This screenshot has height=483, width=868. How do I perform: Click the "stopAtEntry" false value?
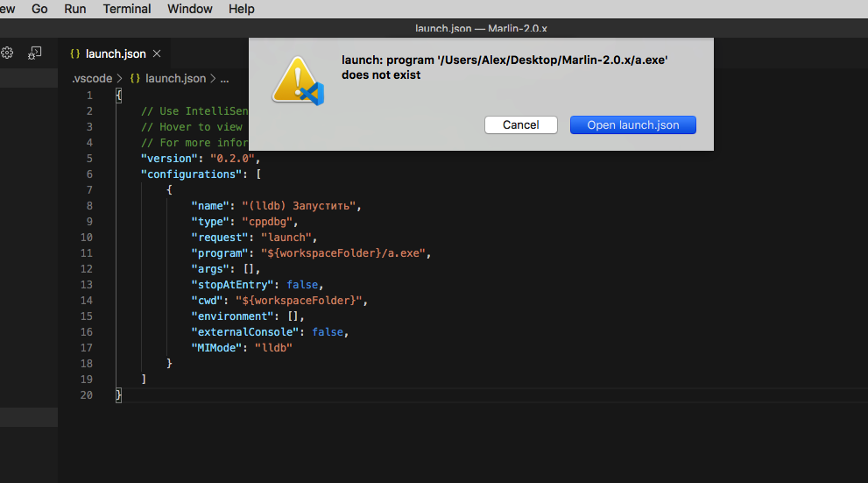point(302,285)
